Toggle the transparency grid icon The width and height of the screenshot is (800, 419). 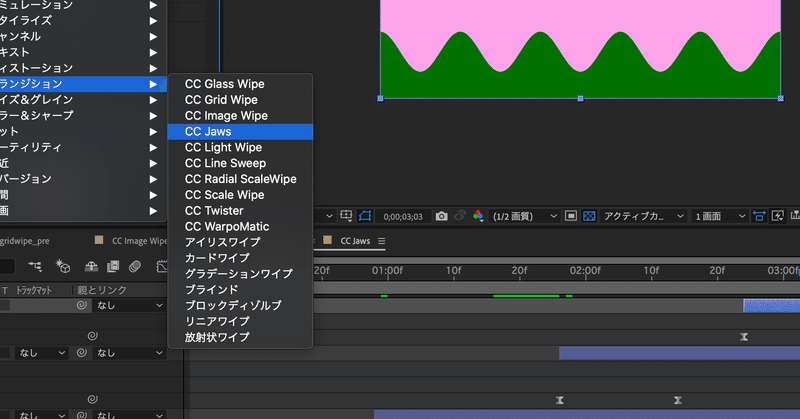[589, 216]
